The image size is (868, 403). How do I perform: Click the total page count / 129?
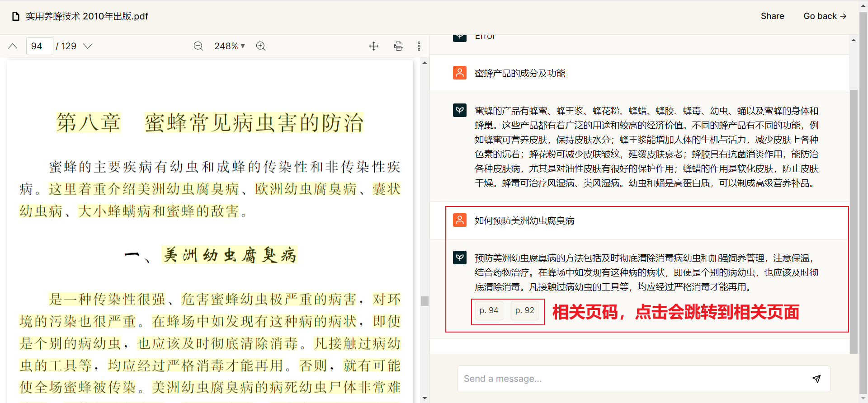pyautogui.click(x=66, y=46)
